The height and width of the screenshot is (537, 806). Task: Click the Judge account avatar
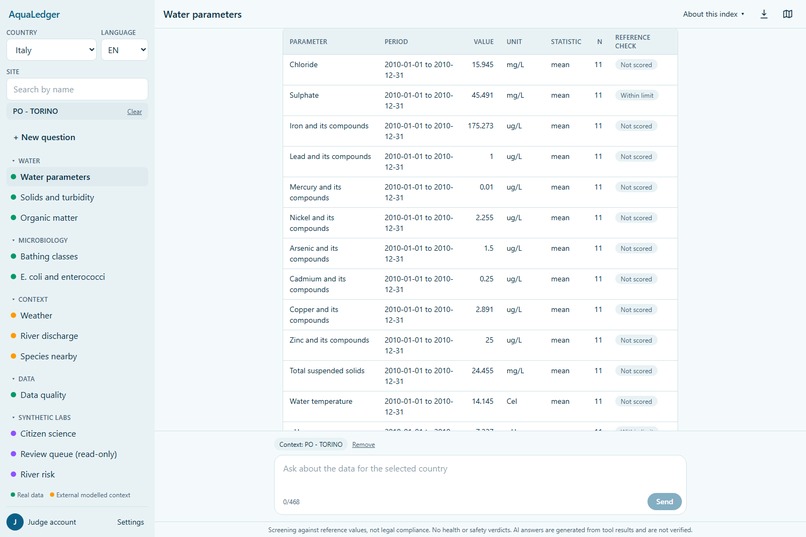pos(15,522)
